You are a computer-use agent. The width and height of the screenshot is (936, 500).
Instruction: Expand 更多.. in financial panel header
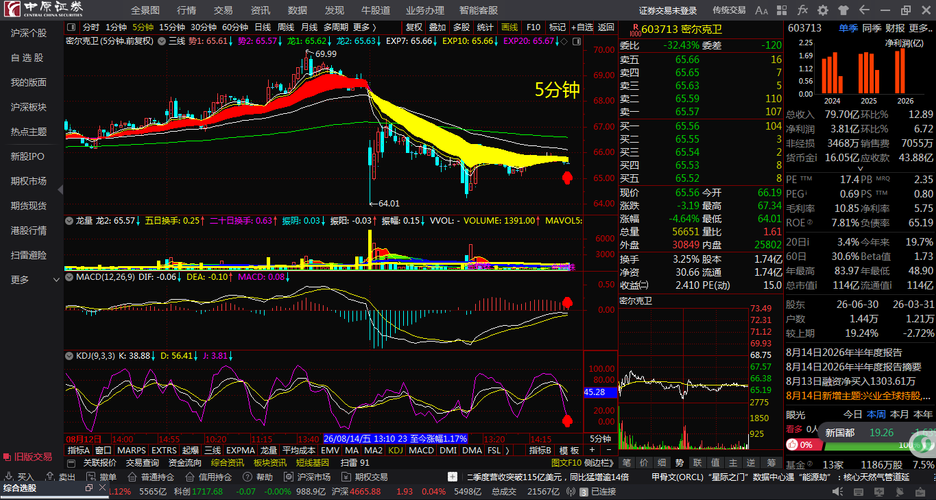point(920,28)
